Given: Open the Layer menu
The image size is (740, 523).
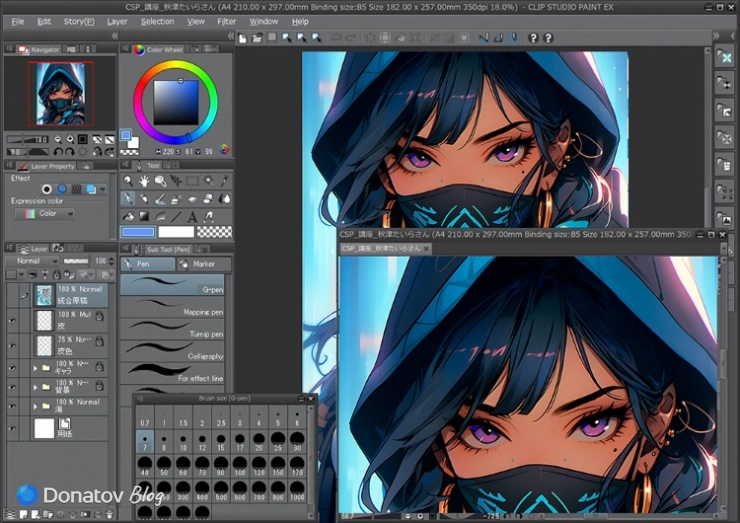Looking at the screenshot, I should pyautogui.click(x=117, y=21).
